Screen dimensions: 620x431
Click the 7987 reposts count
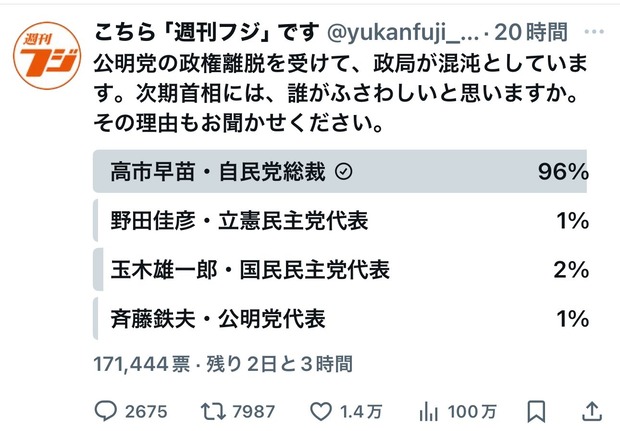coord(253,412)
